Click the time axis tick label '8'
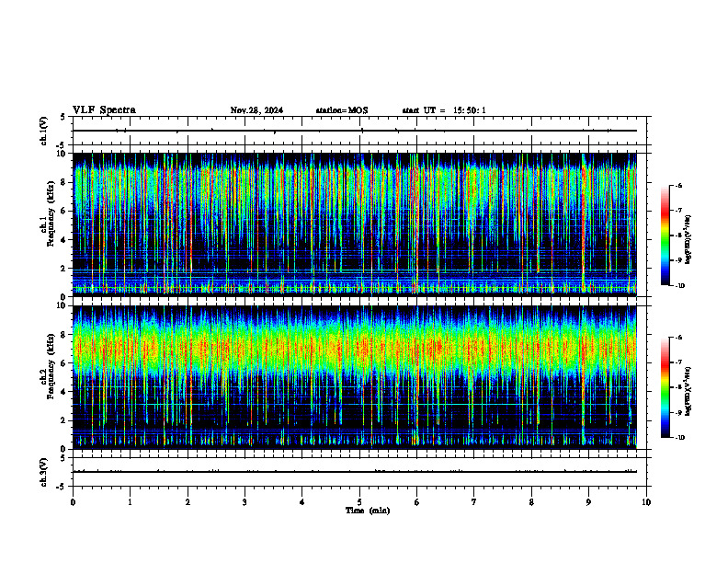Image resolution: width=728 pixels, height=563 pixels. (x=531, y=502)
